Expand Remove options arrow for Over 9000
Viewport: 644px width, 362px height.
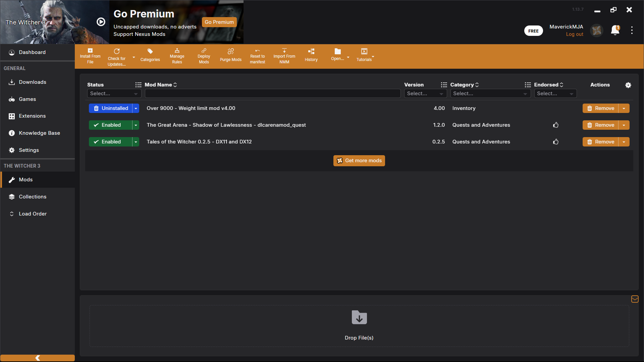tap(624, 108)
